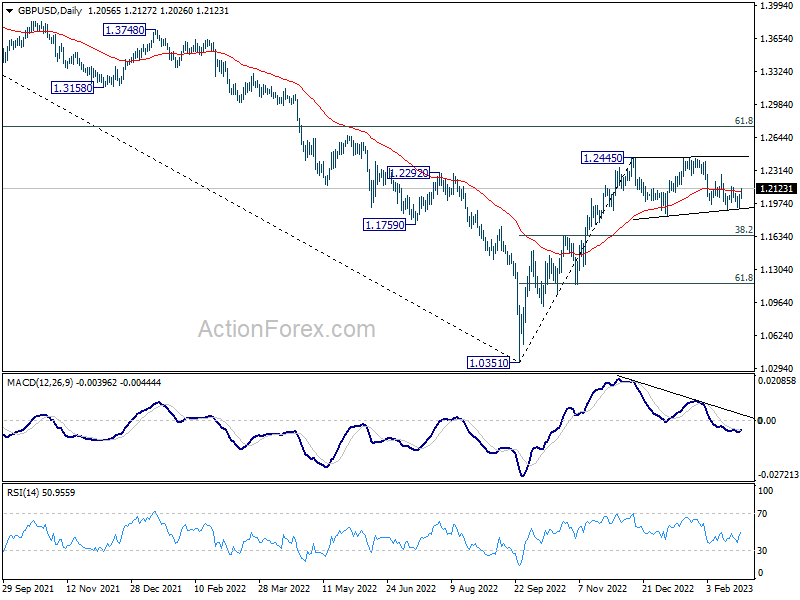800x600 pixels.
Task: Click the 38.2 Fibonacci level label
Action: (743, 229)
